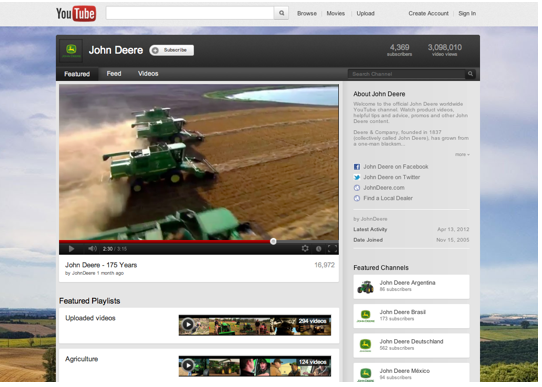542x387 pixels.
Task: Click the JohnDeere uploader name under video
Action: pyautogui.click(x=83, y=273)
